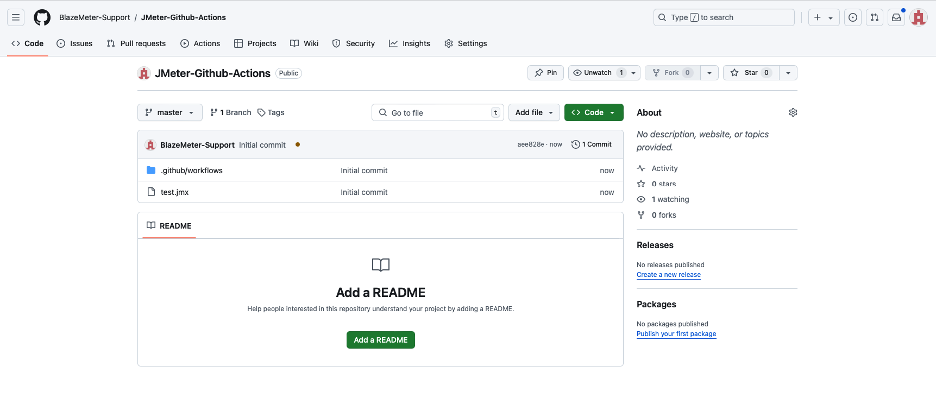Viewport: 936px width, 398px height.
Task: Open the hamburger navigation menu
Action: coord(16,17)
